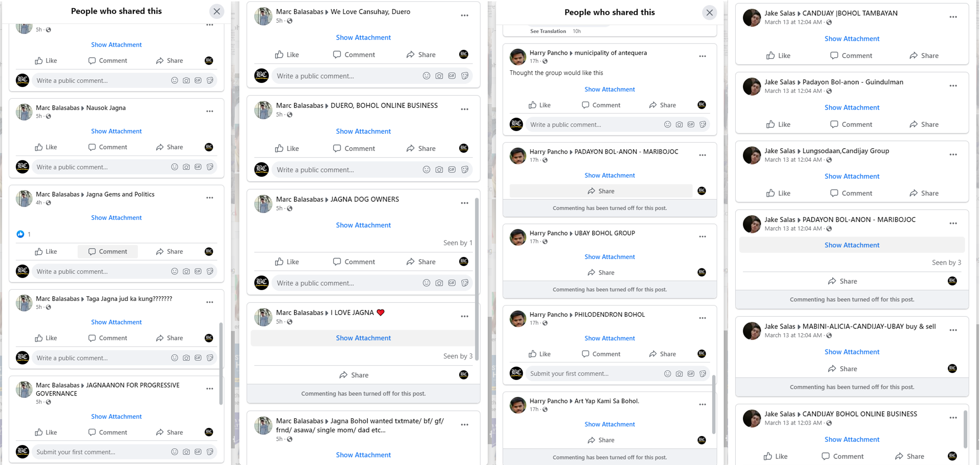
Task: Insert GIF in JAGNA DOG OWNERS comment box
Action: (452, 283)
